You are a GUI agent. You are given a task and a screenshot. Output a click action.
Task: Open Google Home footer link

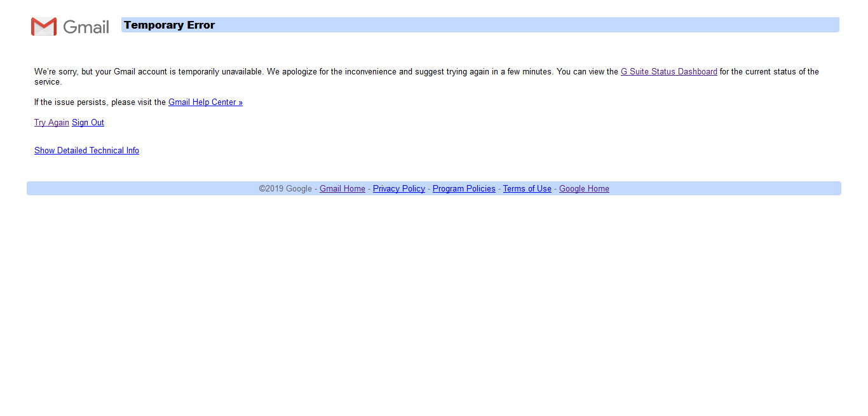(x=584, y=189)
